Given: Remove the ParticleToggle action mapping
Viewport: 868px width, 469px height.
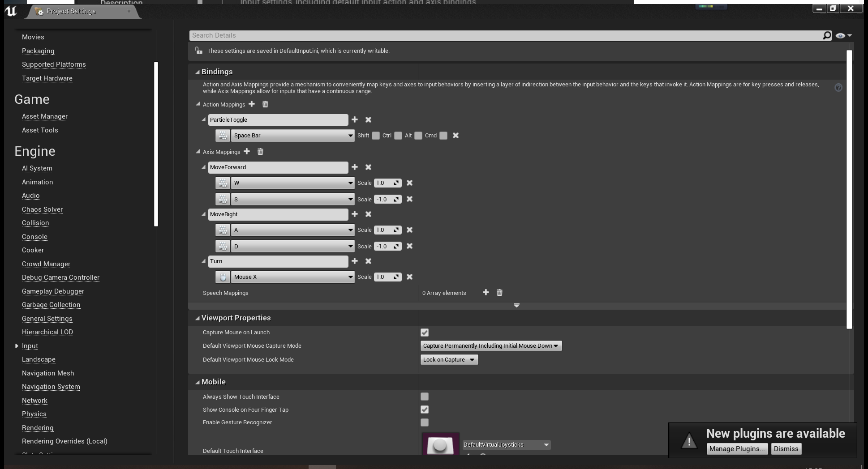Looking at the screenshot, I should (368, 120).
